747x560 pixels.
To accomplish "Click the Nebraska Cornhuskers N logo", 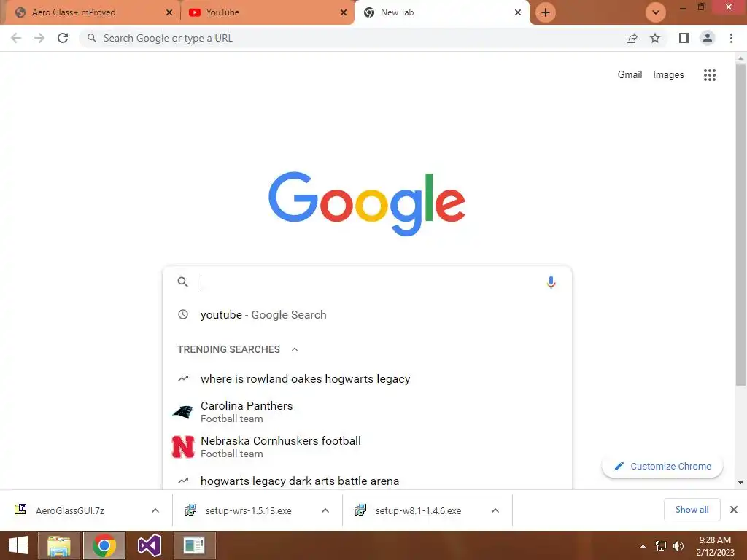I will tap(183, 447).
